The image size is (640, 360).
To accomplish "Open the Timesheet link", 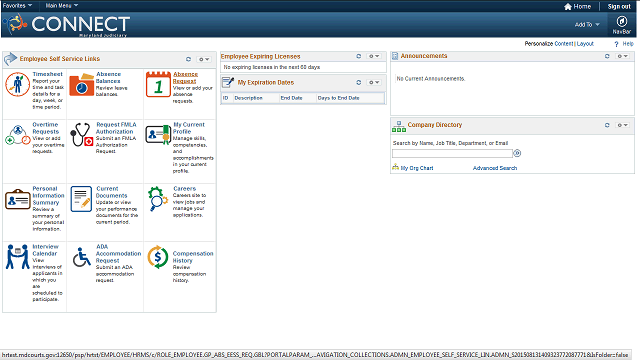I will click(x=47, y=74).
